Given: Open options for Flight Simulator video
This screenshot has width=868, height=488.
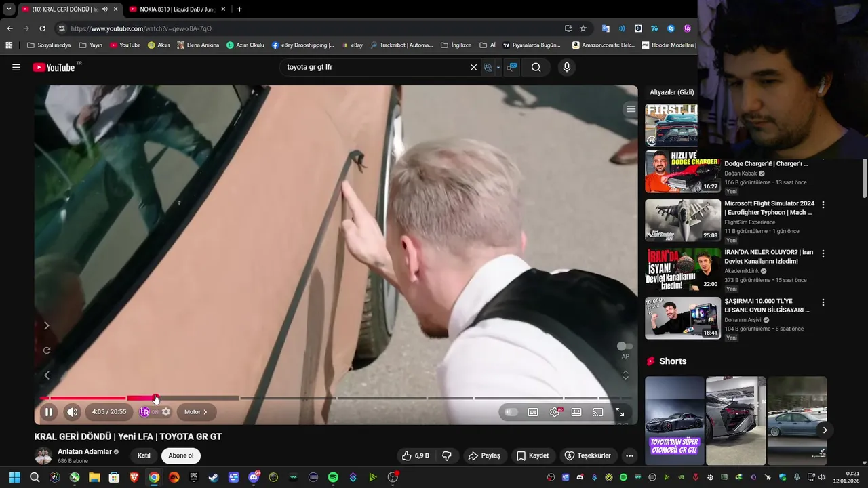Looking at the screenshot, I should pyautogui.click(x=823, y=204).
